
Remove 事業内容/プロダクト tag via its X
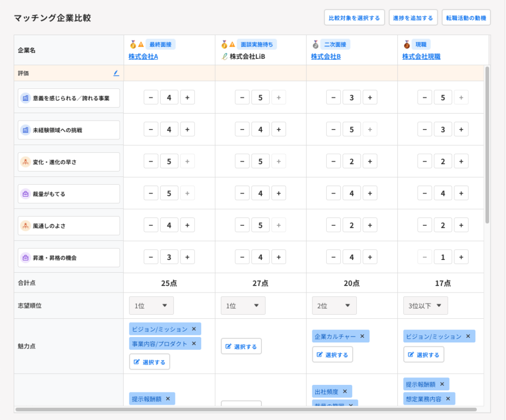click(x=194, y=343)
